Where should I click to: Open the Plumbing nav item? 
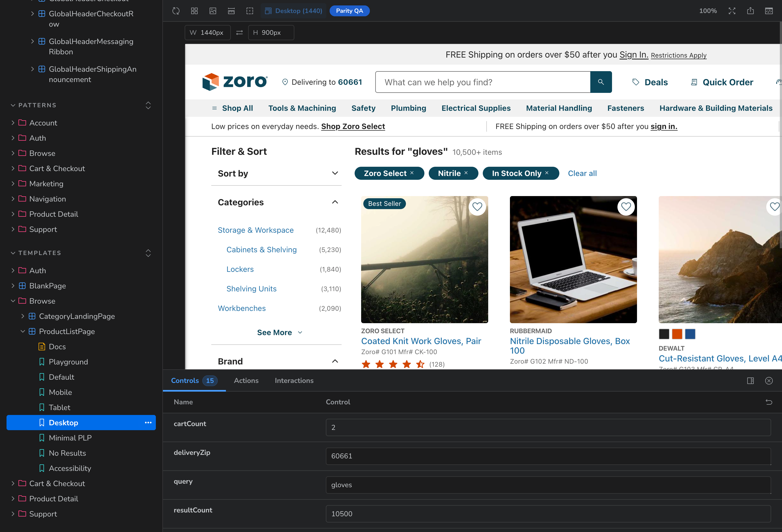tap(408, 108)
